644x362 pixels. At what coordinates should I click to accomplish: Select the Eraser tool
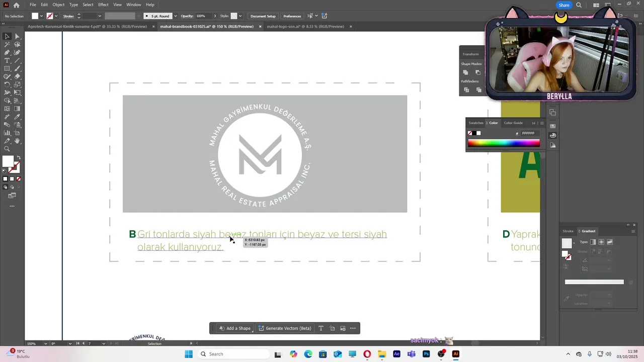coord(17,76)
